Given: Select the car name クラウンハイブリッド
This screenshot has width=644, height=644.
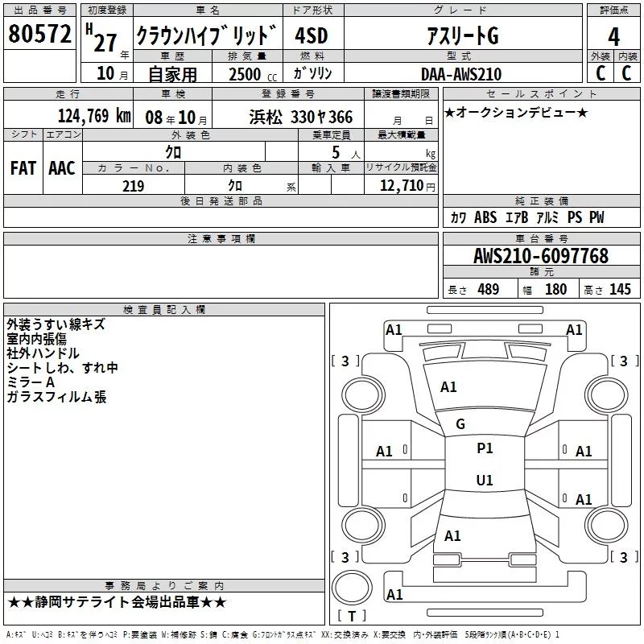Looking at the screenshot, I should [x=206, y=36].
